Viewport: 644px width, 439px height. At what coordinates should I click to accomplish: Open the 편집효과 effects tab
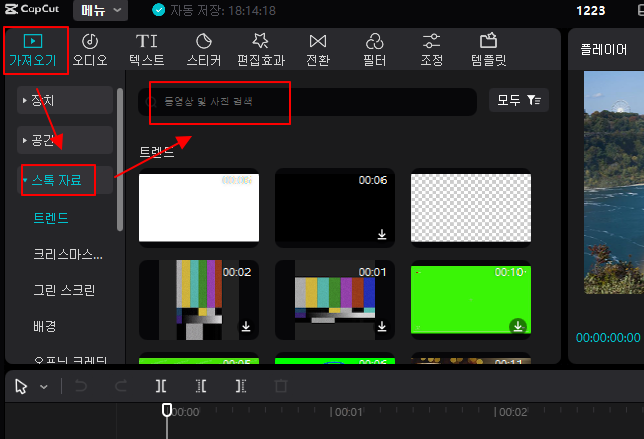261,51
